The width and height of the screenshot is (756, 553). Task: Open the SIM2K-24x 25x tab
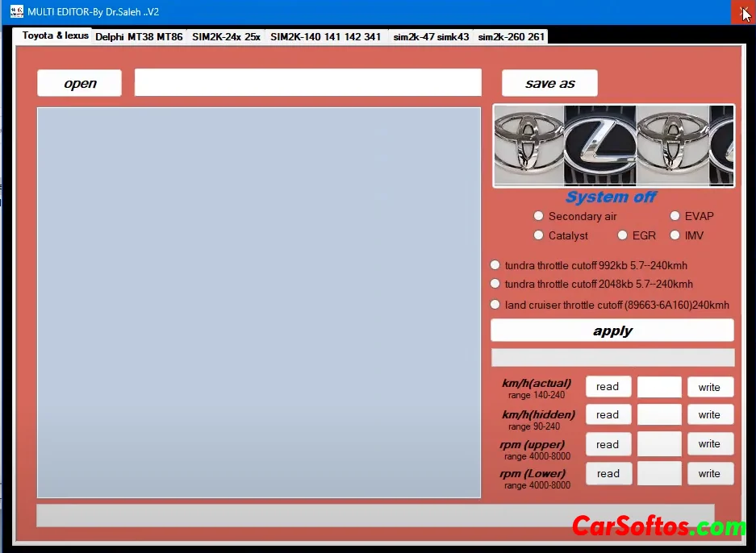point(226,37)
